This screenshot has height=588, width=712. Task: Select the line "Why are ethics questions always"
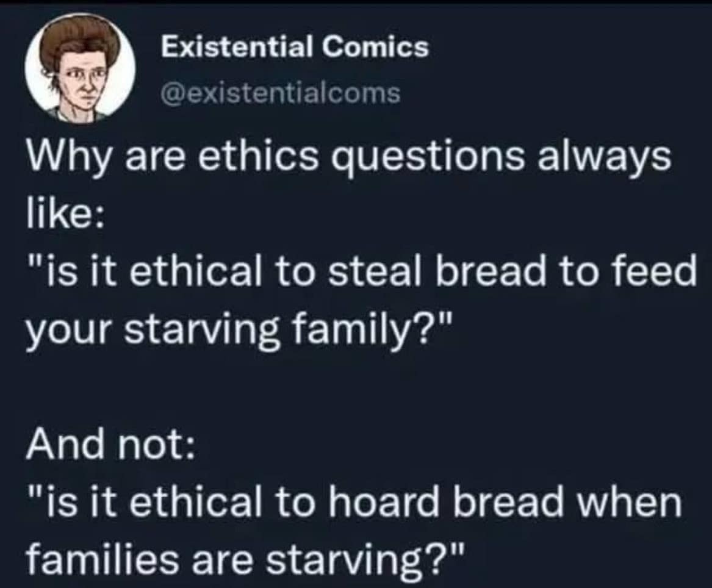[348, 159]
